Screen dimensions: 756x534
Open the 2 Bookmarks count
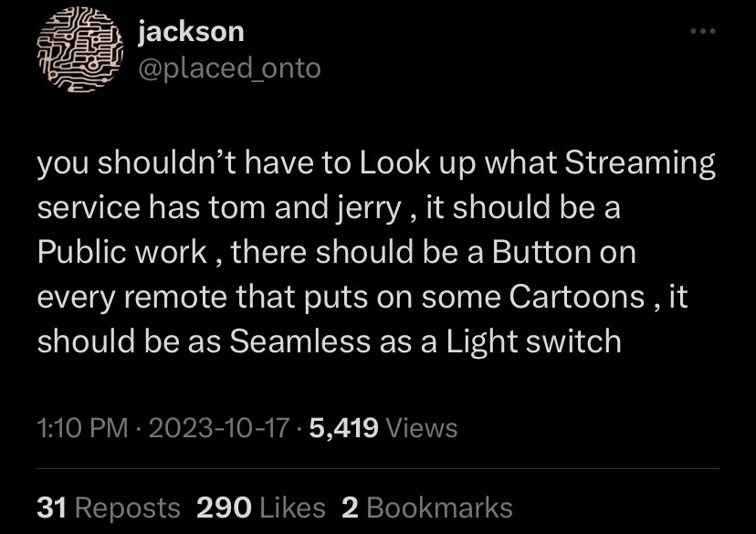coord(427,508)
